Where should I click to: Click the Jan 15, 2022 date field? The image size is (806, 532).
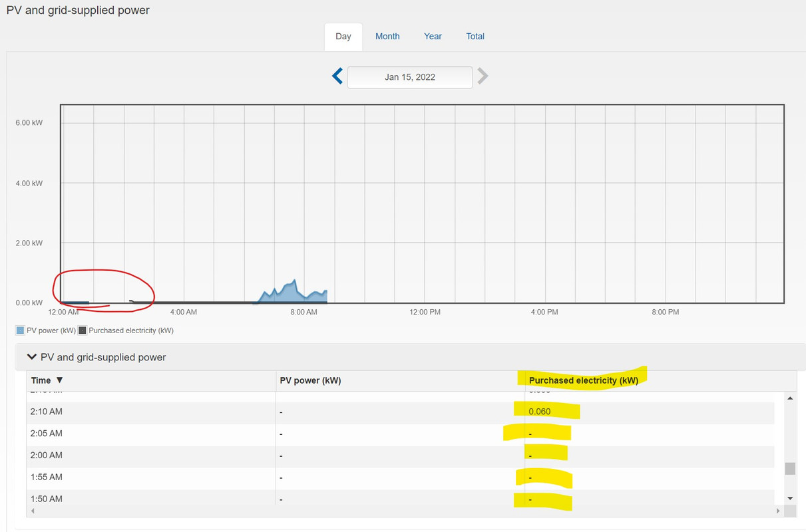(x=410, y=77)
